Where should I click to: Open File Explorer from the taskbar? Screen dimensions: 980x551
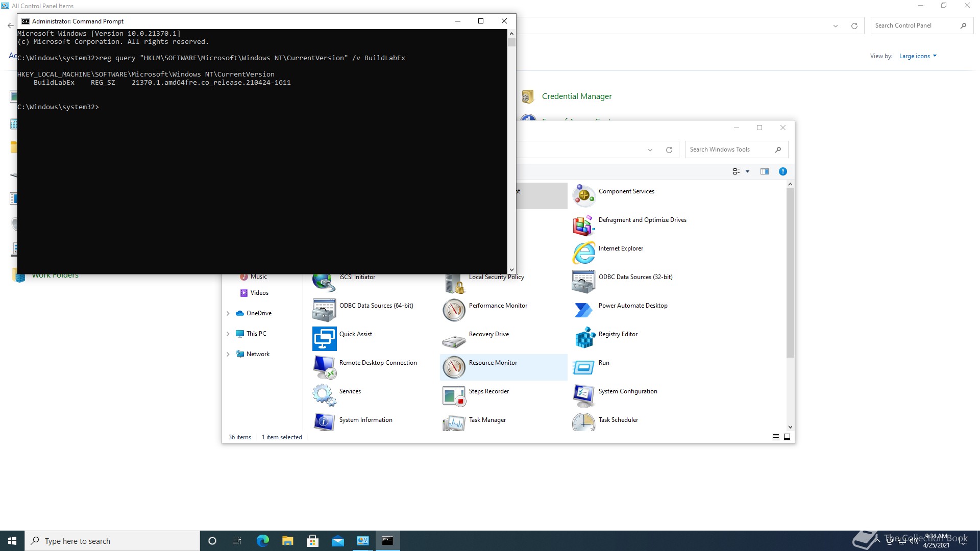tap(288, 541)
